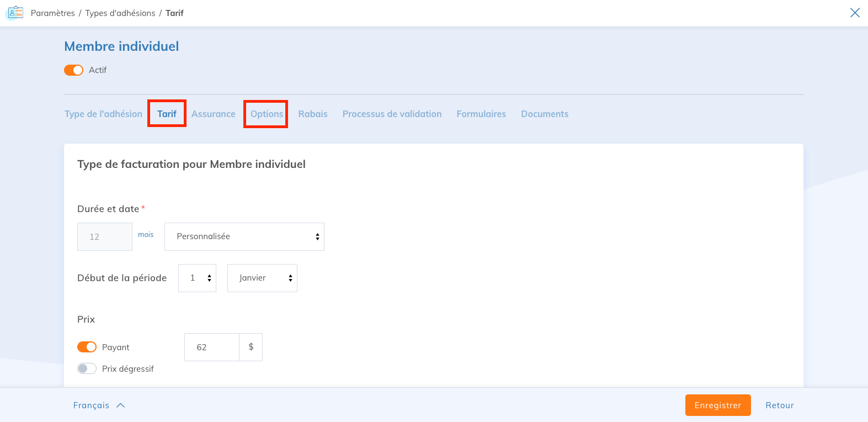Image resolution: width=868 pixels, height=422 pixels.
Task: Open the period start day dropdown
Action: pyautogui.click(x=197, y=278)
